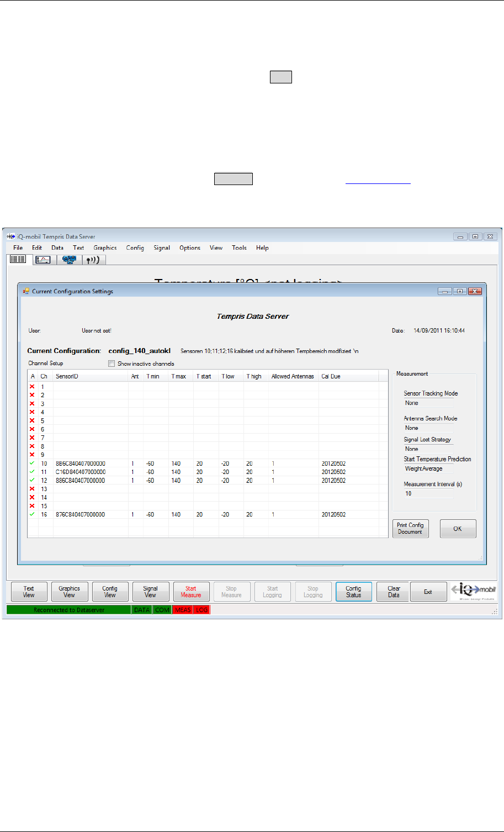Click the red MEAS status indicator
This screenshot has height=832, width=504.
tap(183, 610)
